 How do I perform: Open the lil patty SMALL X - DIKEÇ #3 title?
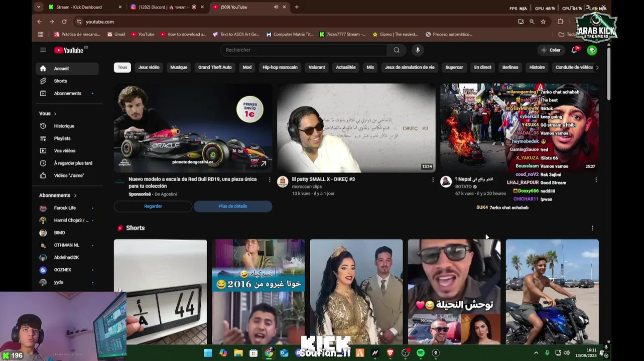(323, 179)
